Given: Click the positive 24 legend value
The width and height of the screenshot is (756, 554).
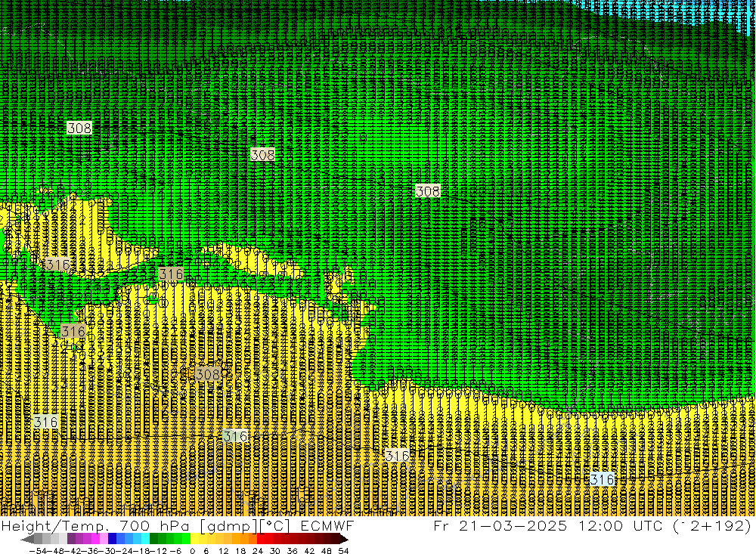Looking at the screenshot, I should coord(258,551).
